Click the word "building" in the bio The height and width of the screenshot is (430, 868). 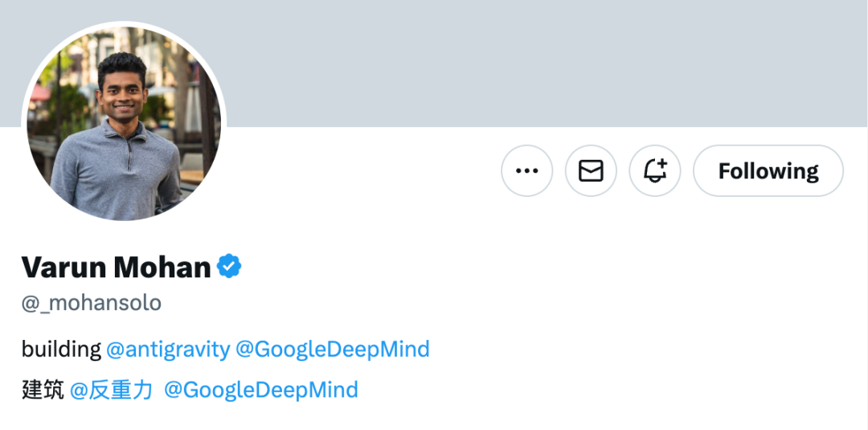[x=61, y=350]
